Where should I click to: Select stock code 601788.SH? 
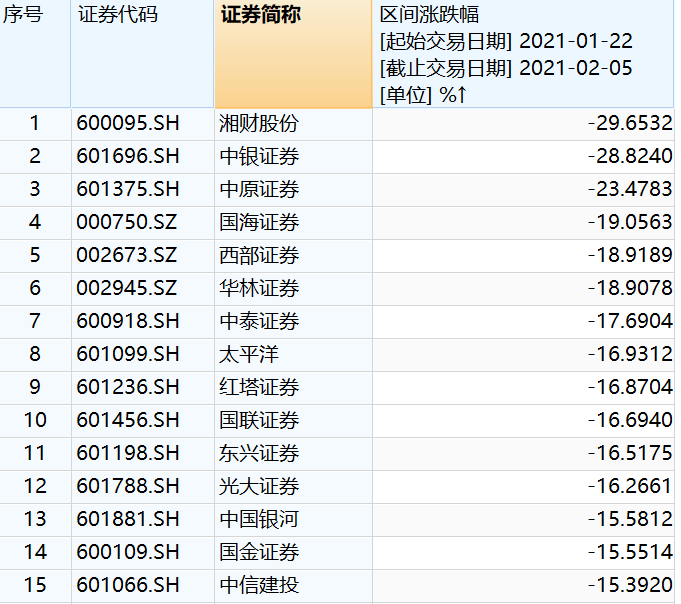tap(128, 486)
